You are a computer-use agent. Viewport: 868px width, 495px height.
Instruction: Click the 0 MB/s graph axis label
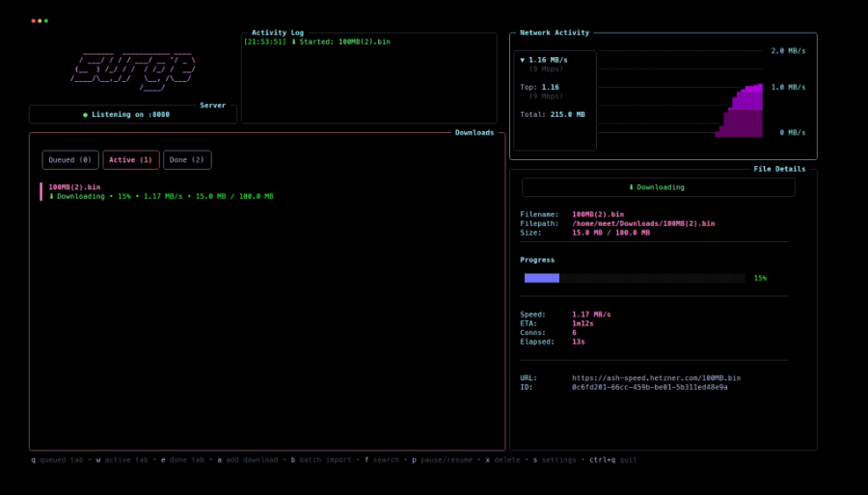[x=793, y=133]
